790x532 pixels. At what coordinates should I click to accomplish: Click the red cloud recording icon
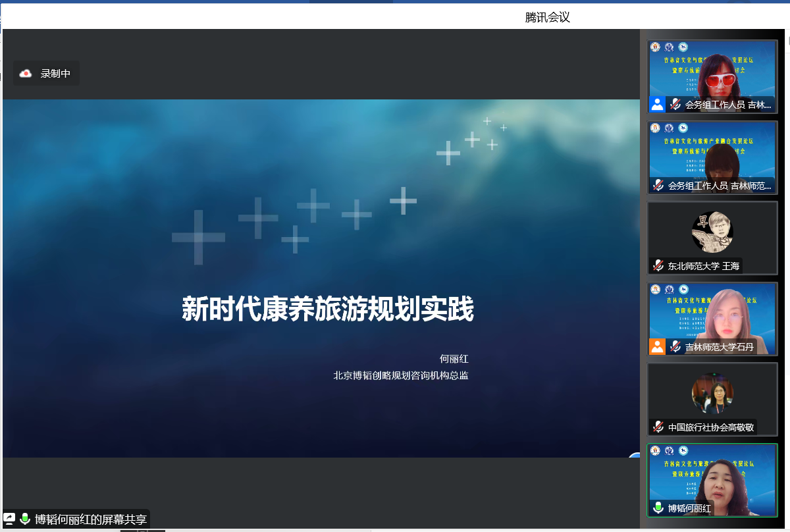click(x=26, y=73)
